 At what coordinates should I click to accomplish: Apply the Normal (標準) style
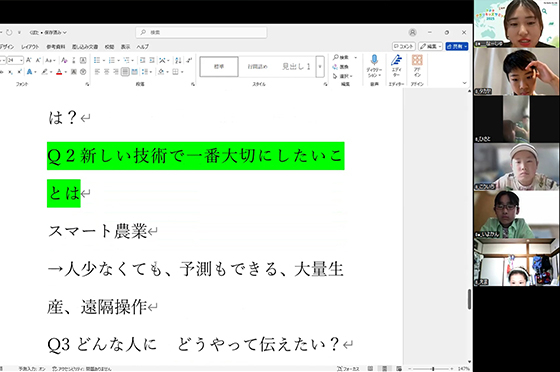[x=219, y=66]
